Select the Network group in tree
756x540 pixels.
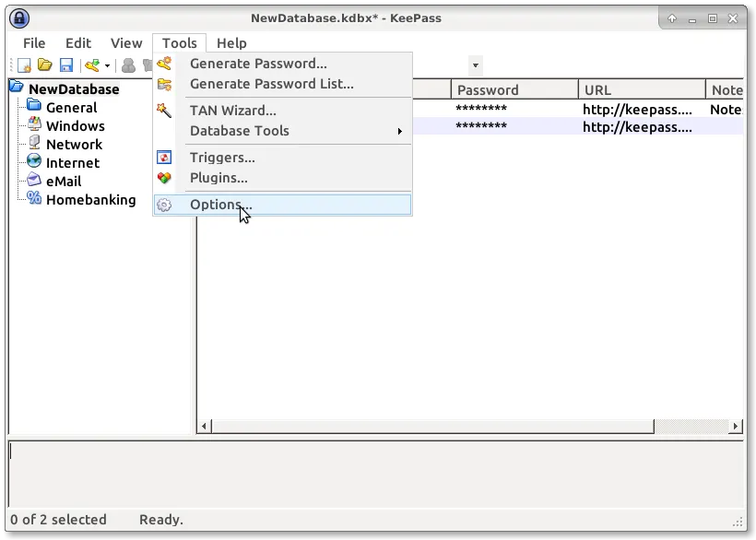[74, 144]
